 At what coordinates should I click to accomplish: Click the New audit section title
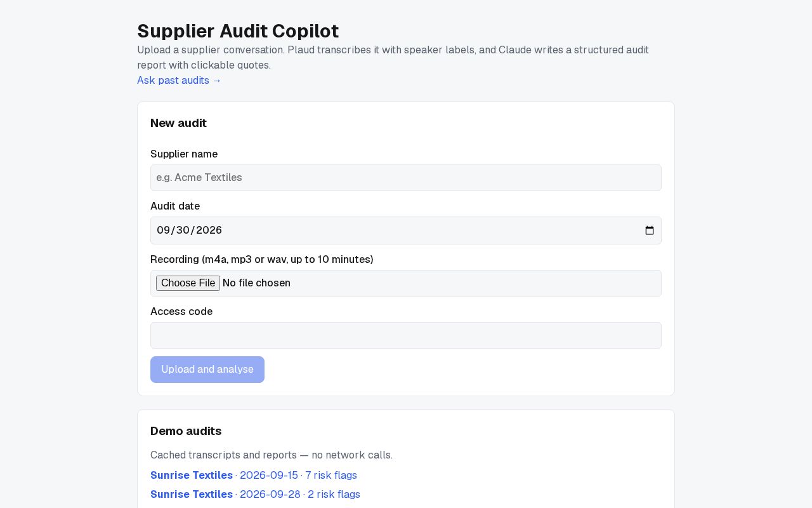178,123
